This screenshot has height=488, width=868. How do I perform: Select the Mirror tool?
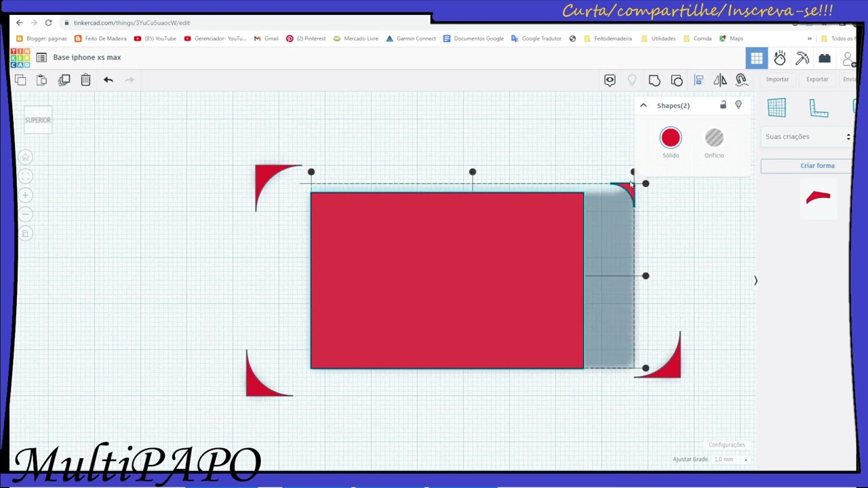click(720, 81)
